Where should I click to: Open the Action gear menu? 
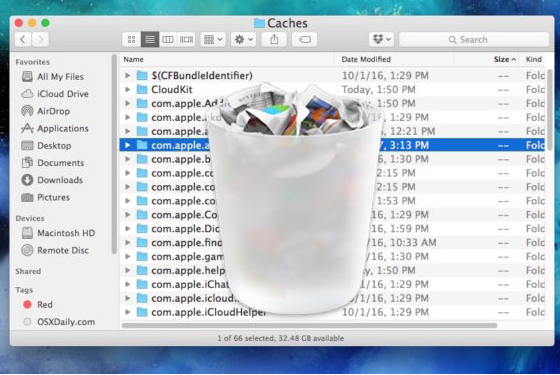(244, 39)
